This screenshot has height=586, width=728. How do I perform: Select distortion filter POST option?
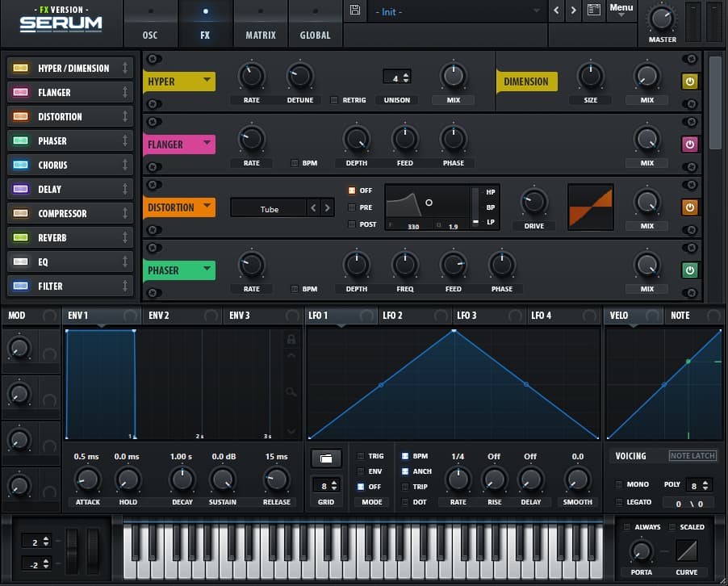[x=351, y=224]
